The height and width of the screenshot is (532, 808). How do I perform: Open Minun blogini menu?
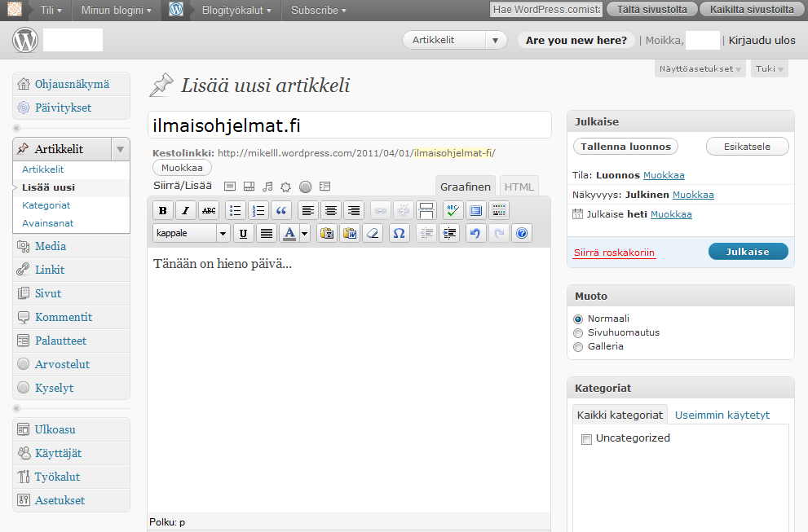click(117, 11)
